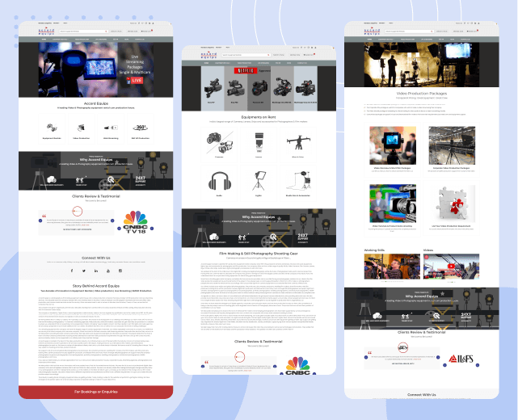Open cart button on live-streaming page header
Screen dimensions: 518x420
tap(146, 31)
